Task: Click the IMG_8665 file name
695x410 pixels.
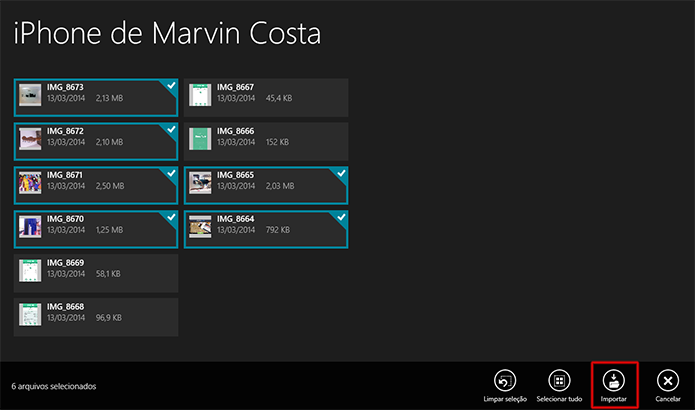Action: coord(235,175)
